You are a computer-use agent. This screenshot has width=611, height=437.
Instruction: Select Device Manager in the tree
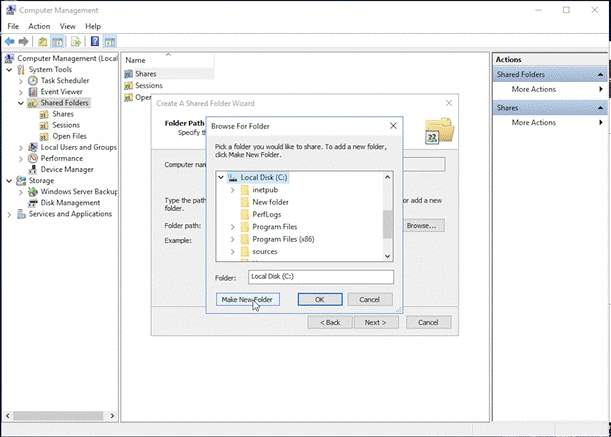point(67,169)
